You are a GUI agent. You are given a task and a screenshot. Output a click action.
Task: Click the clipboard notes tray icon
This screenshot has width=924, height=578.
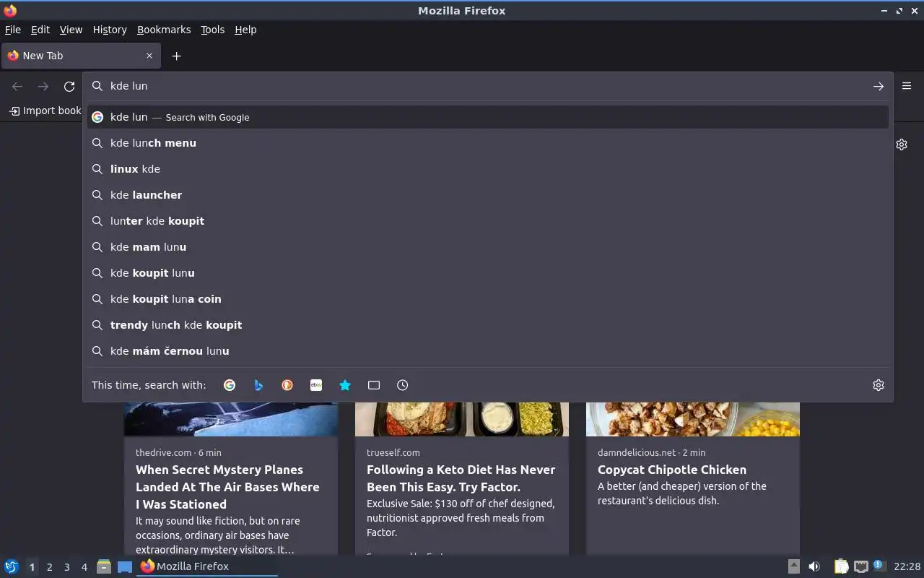(841, 566)
